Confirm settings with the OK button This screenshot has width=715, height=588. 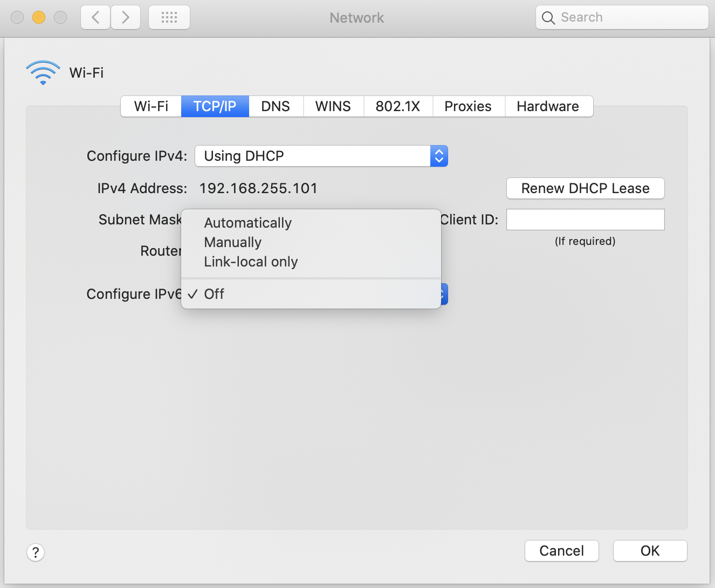[x=650, y=551]
